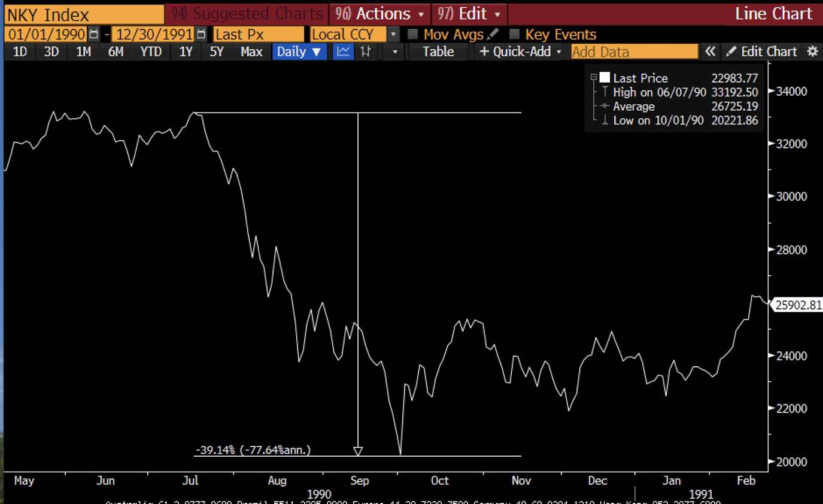Collapse the Last Price legend tree
823x504 pixels.
click(x=594, y=77)
